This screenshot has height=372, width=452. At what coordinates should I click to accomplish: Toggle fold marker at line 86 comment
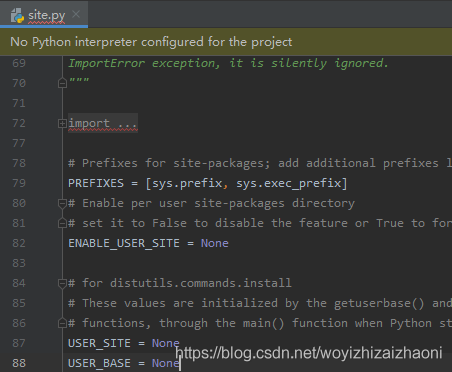62,323
